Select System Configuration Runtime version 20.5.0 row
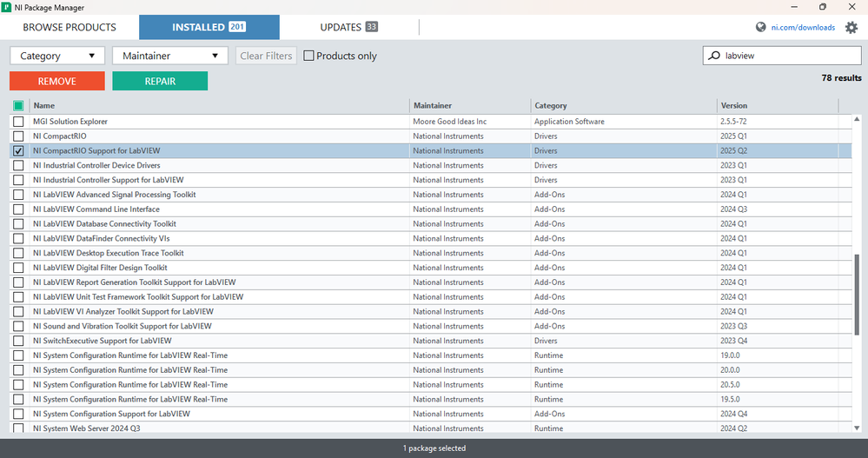 [431, 384]
